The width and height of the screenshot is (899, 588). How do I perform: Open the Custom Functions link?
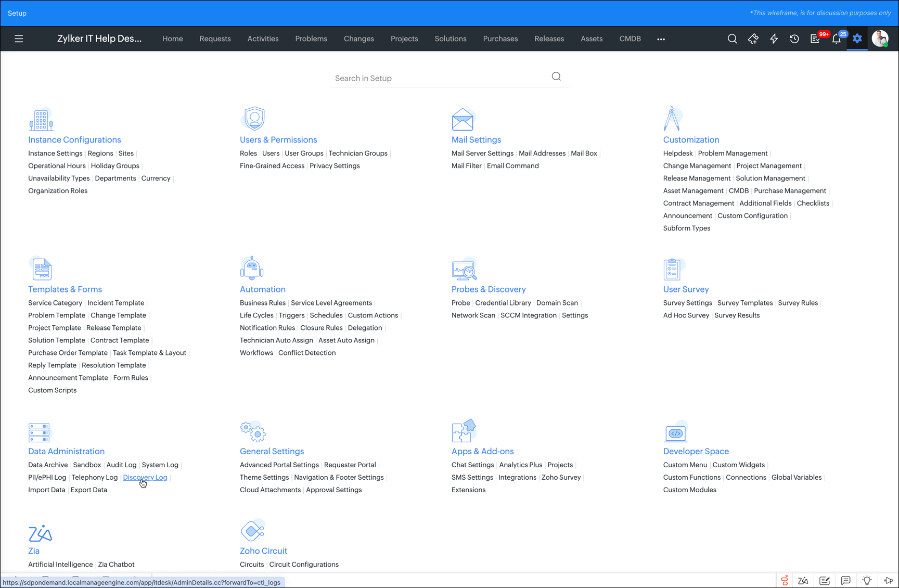click(692, 477)
